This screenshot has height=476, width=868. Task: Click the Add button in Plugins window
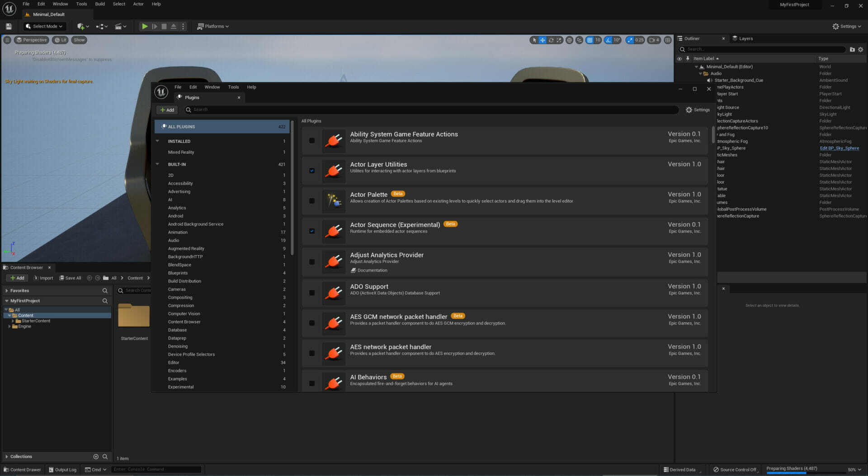click(x=167, y=110)
